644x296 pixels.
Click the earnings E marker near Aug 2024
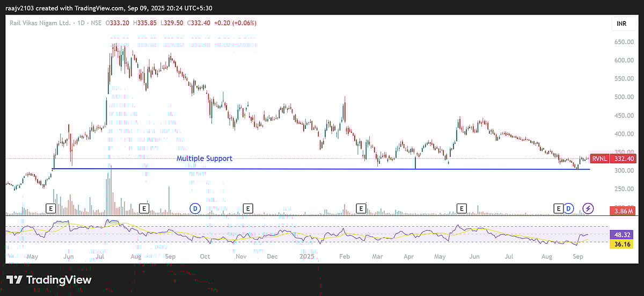pyautogui.click(x=143, y=207)
